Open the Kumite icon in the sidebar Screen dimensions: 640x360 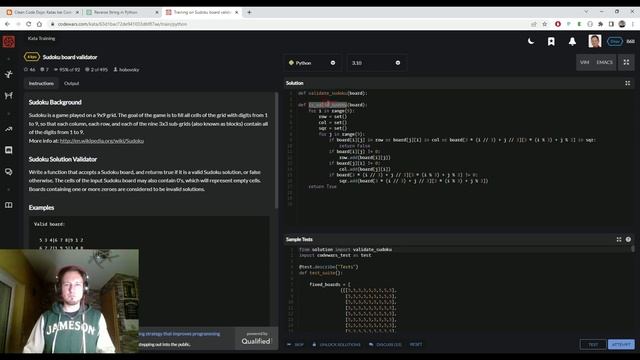point(9,96)
